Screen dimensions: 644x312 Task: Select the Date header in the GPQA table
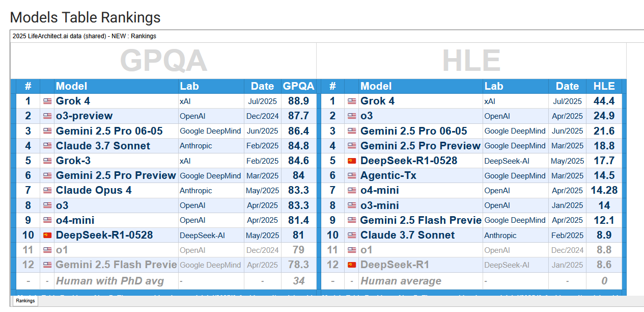click(x=263, y=86)
